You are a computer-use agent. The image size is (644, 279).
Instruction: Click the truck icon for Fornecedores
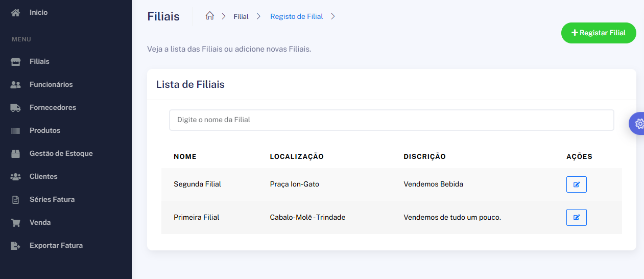[16, 108]
